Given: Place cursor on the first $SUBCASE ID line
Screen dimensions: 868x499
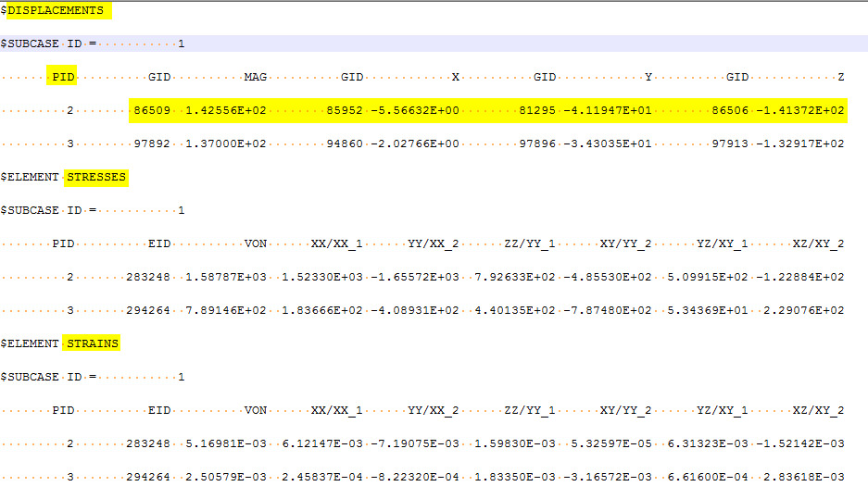Looking at the screenshot, I should 93,44.
